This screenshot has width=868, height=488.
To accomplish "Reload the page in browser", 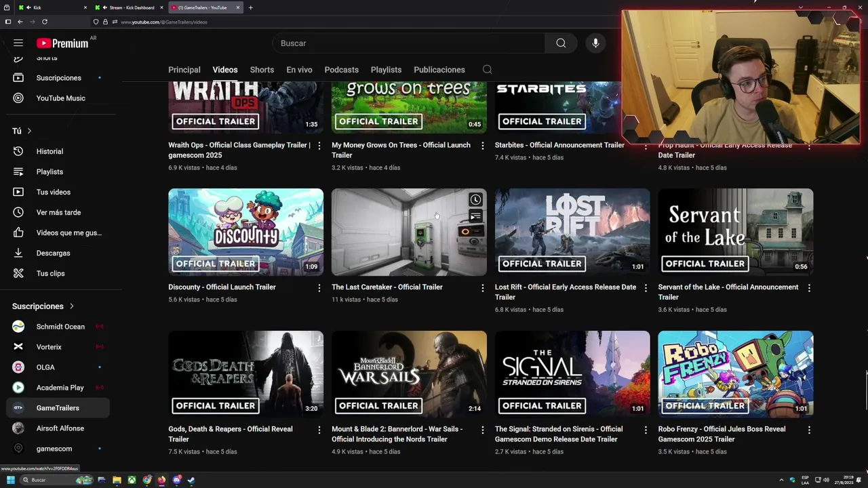I will (45, 22).
